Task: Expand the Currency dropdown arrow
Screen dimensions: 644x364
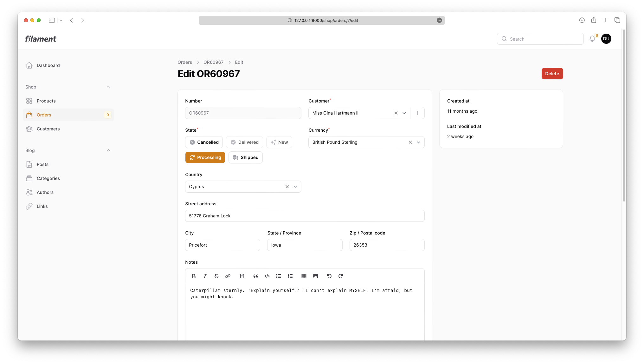Action: pyautogui.click(x=418, y=142)
